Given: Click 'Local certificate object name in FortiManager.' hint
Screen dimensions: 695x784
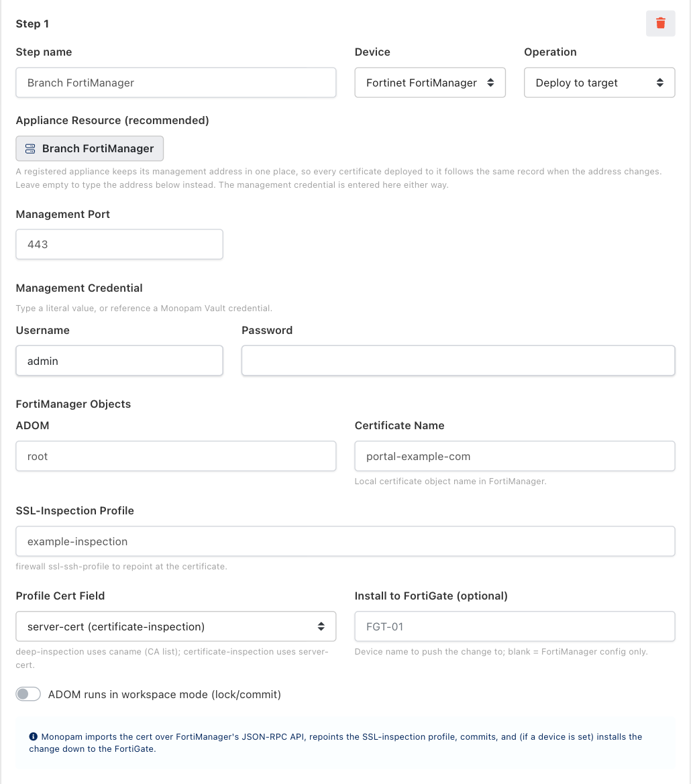Looking at the screenshot, I should tap(450, 481).
